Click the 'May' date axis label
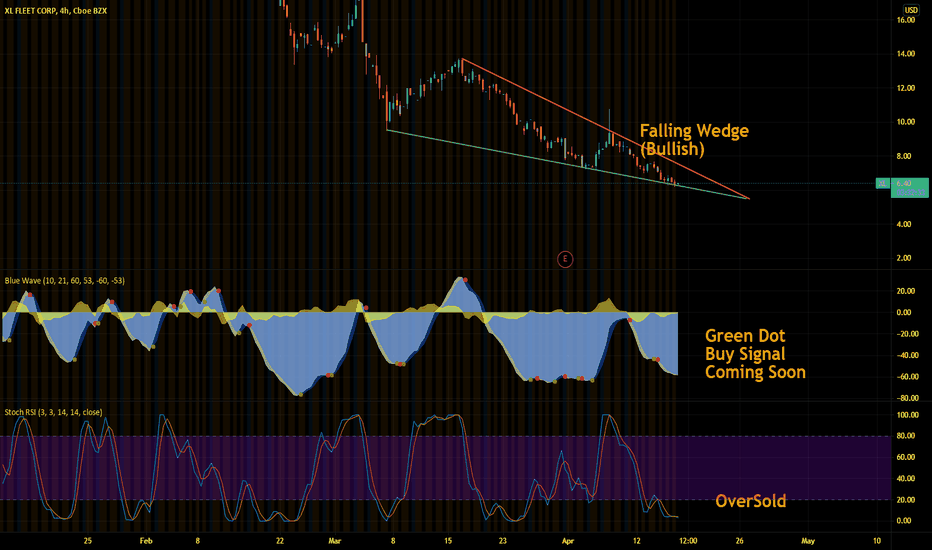 coord(808,541)
